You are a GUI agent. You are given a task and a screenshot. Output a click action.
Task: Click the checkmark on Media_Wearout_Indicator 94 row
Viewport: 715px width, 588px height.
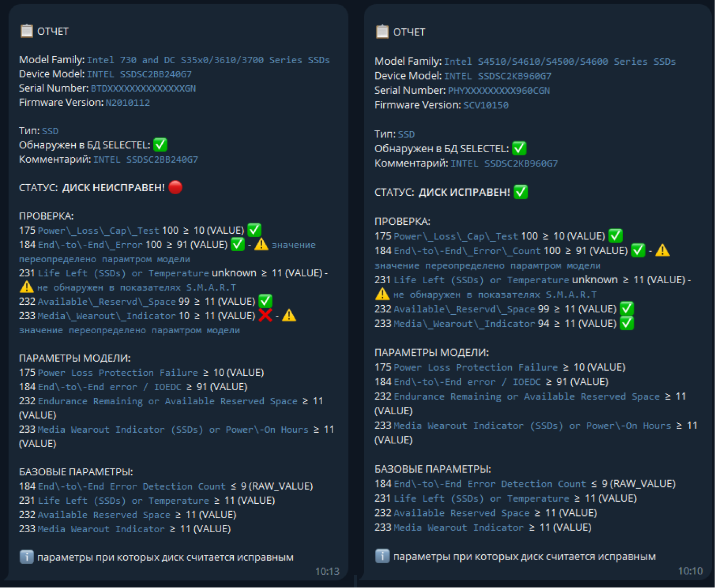pyautogui.click(x=627, y=323)
